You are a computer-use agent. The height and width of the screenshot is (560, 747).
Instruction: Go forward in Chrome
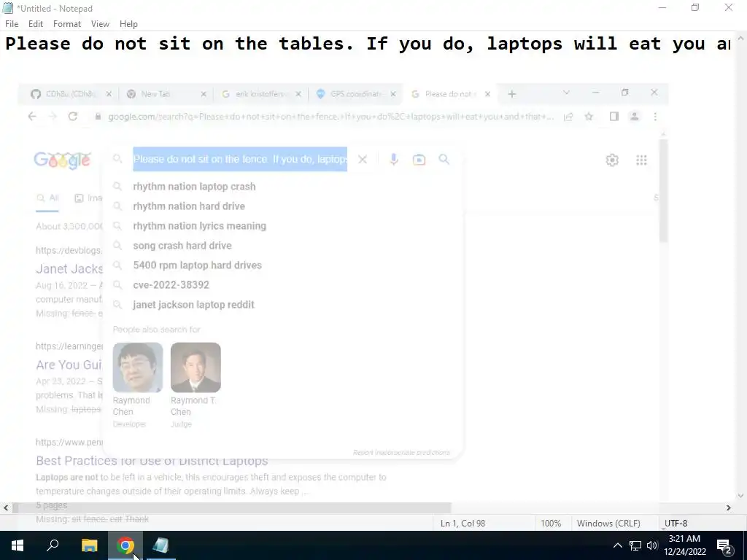[53, 117]
